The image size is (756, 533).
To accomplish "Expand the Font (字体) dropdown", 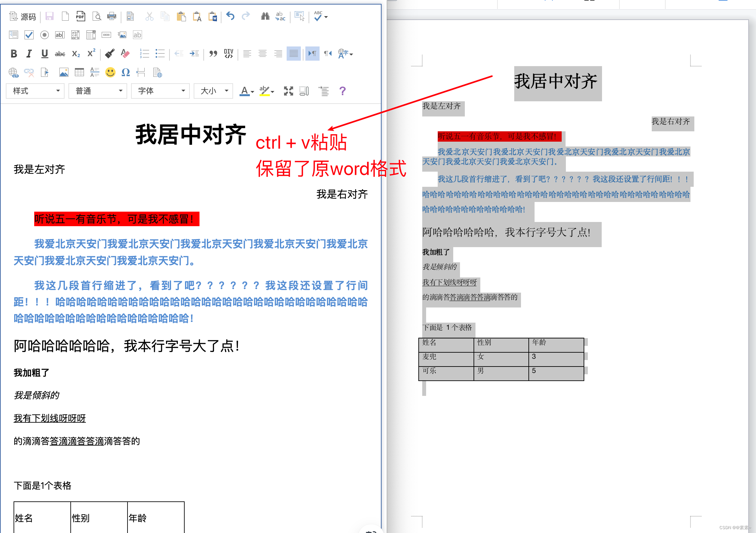I will point(160,91).
